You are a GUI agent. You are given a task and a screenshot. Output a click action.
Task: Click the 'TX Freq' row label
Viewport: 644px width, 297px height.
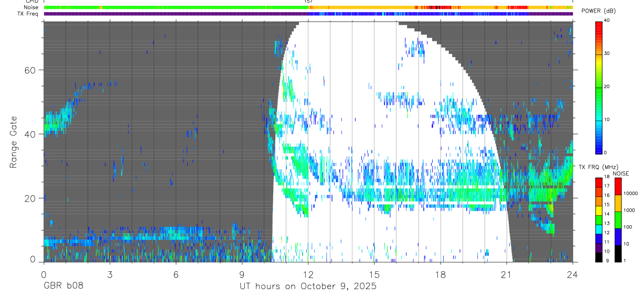[x=29, y=14]
